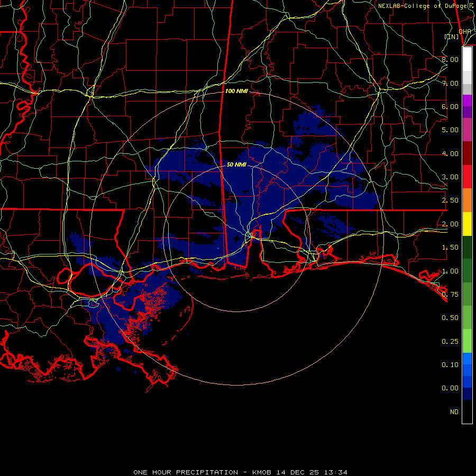This screenshot has width=476, height=476.
Task: Click the ND legend label
Action: [x=454, y=412]
